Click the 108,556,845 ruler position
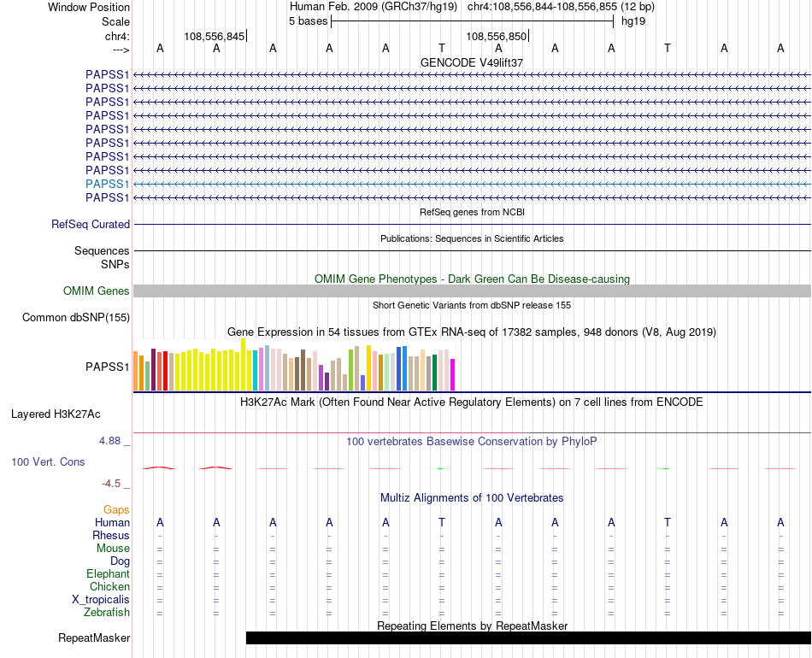 tap(215, 36)
